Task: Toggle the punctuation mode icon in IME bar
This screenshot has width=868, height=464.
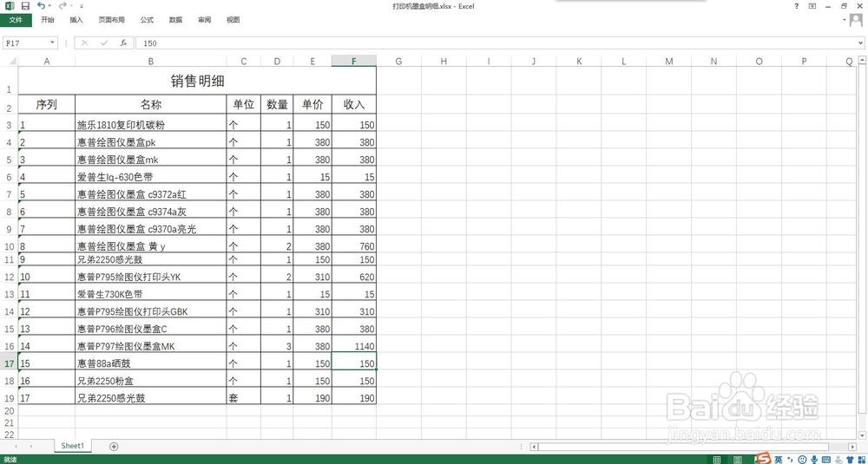Action: (789, 459)
